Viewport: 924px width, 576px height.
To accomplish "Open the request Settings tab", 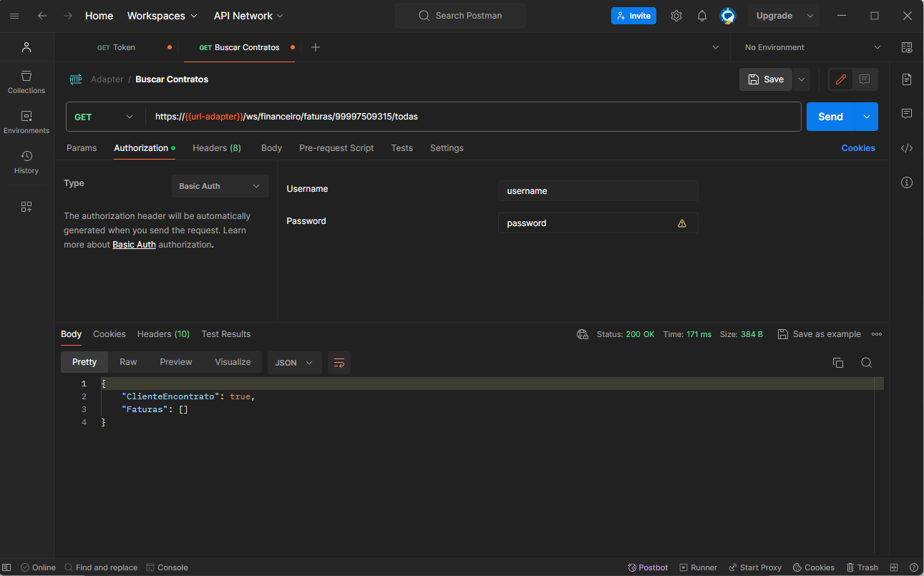I will pyautogui.click(x=447, y=148).
